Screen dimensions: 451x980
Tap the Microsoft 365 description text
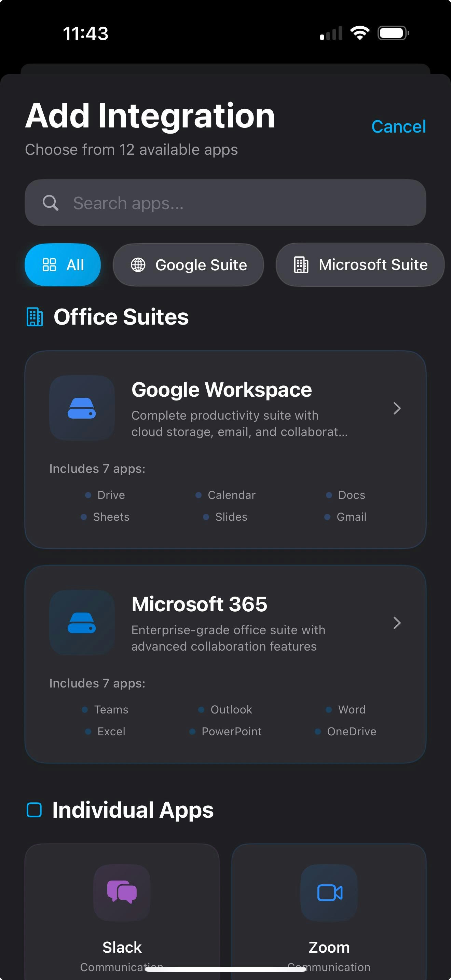pyautogui.click(x=228, y=638)
